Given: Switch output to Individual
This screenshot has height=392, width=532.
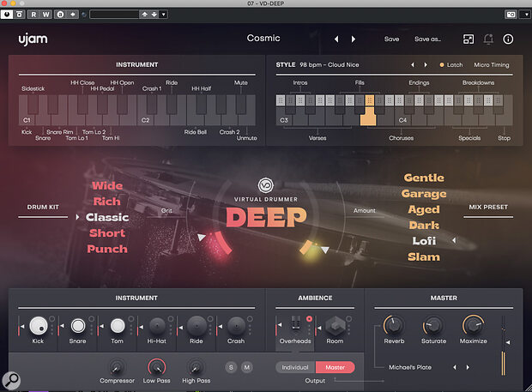Looking at the screenshot, I should tap(295, 367).
